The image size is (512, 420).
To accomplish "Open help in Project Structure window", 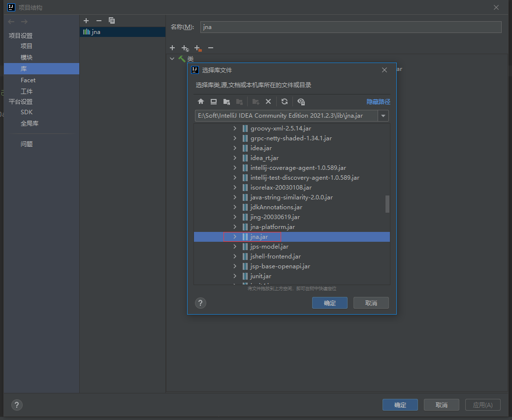I will click(17, 405).
